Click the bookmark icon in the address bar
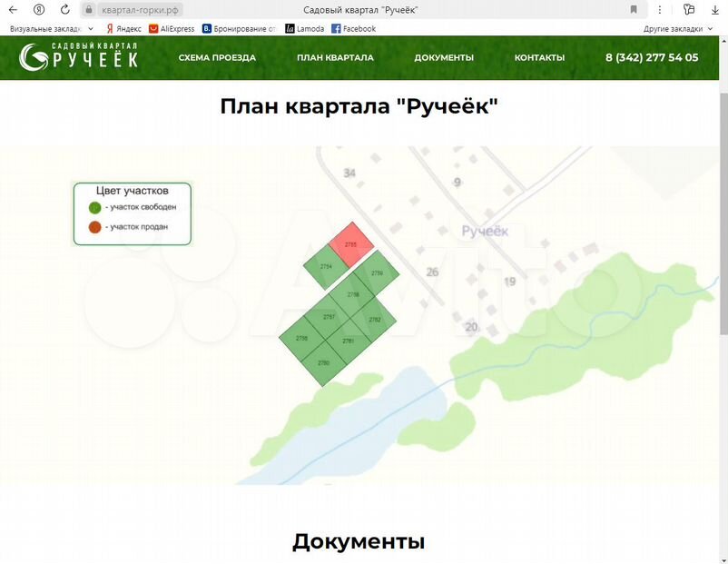 coord(634,9)
